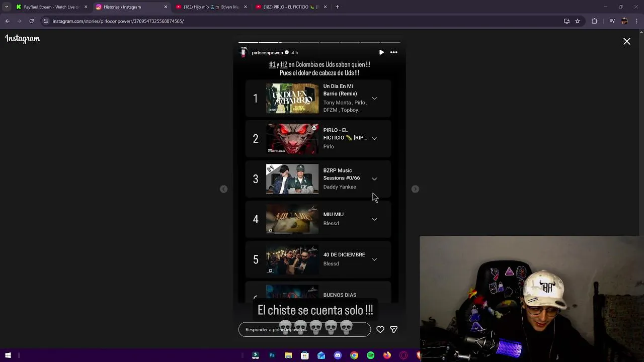The height and width of the screenshot is (362, 644).
Task: Close the Instagram story viewer
Action: (626, 42)
